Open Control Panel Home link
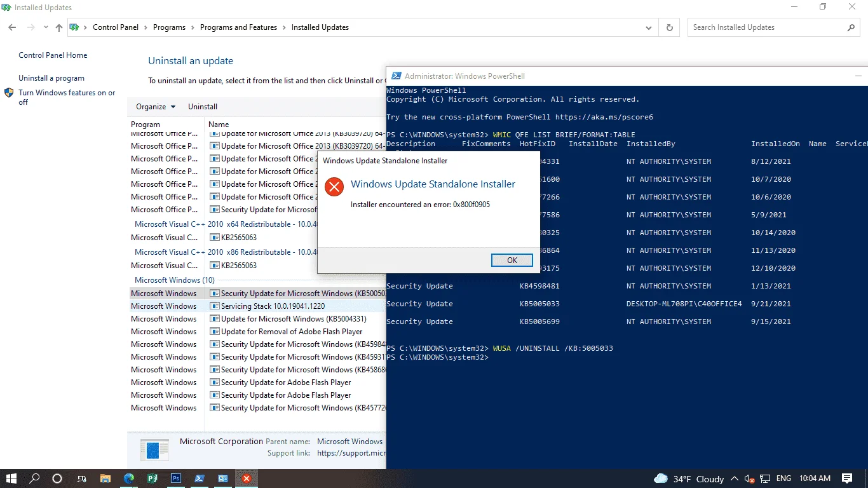 point(53,55)
